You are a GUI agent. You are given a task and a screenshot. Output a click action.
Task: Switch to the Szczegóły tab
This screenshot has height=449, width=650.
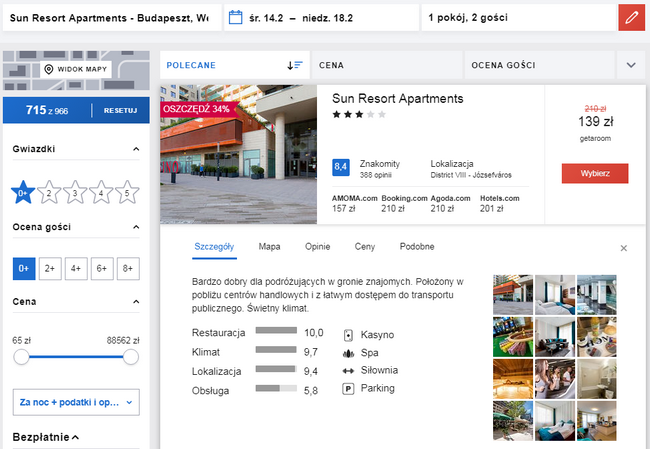214,247
